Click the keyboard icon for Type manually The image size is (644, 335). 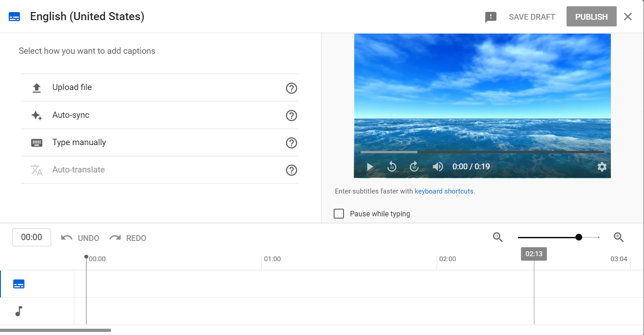point(37,143)
